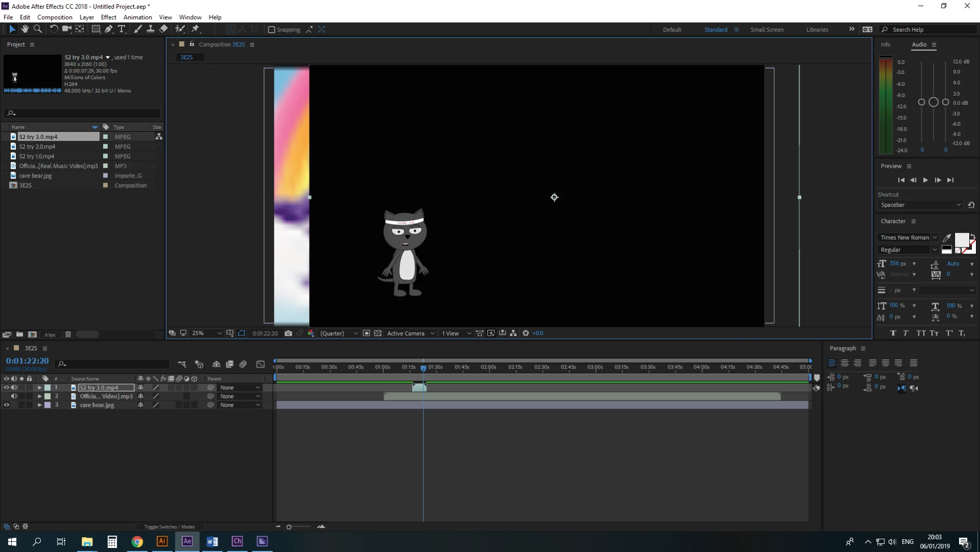The image size is (980, 552).
Task: Select the Clone Stamp tool
Action: pos(151,29)
